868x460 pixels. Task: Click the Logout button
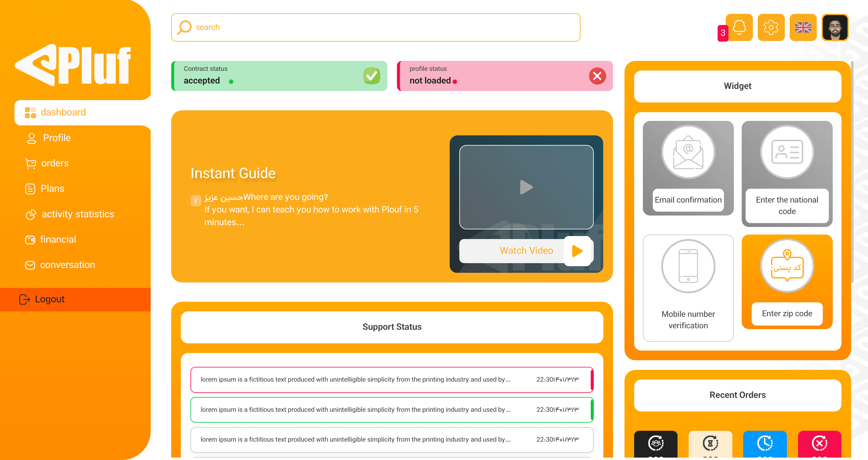(49, 299)
